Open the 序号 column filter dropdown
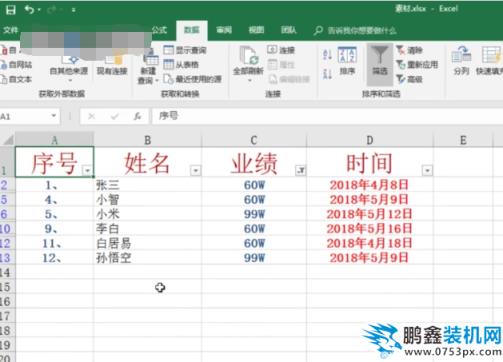 coord(87,171)
